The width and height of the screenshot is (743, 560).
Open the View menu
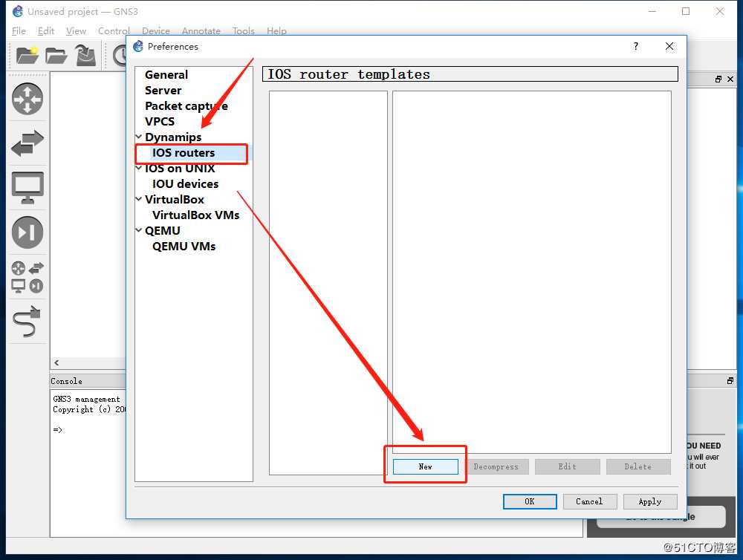(76, 30)
